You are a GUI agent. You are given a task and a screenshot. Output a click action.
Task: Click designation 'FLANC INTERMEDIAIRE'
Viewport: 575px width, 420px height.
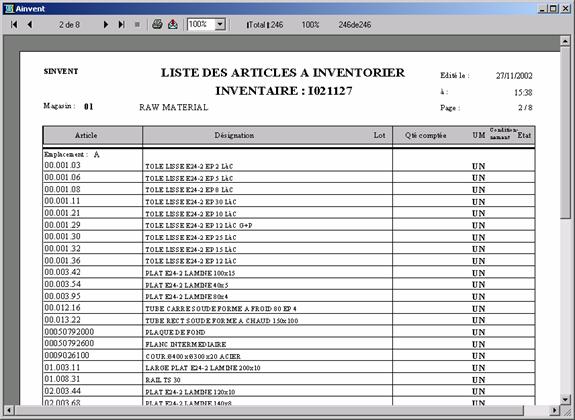pyautogui.click(x=186, y=344)
